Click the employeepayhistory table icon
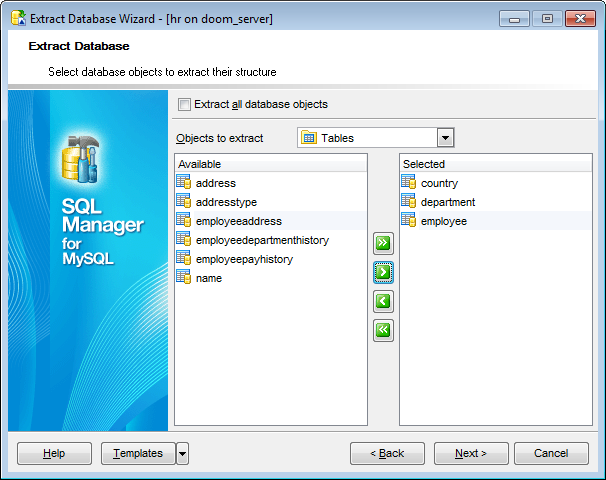Image resolution: width=606 pixels, height=480 pixels. click(183, 259)
